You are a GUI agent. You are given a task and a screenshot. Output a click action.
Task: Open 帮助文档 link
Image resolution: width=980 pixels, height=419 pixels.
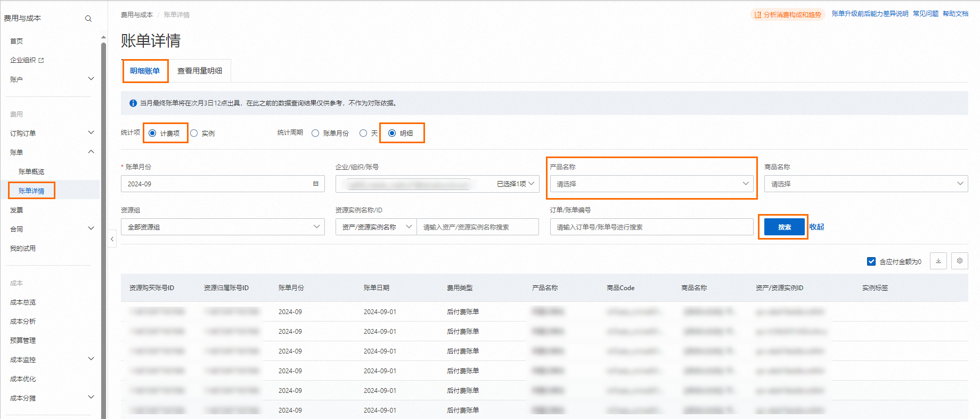(x=956, y=14)
